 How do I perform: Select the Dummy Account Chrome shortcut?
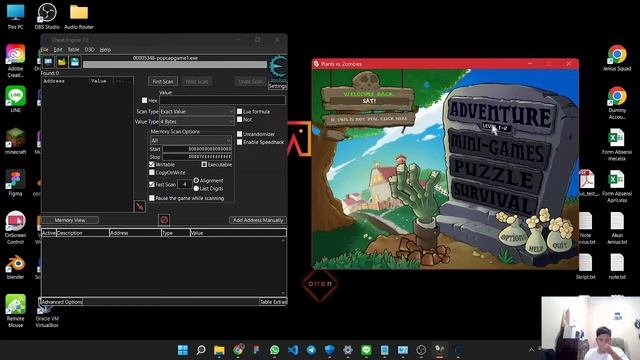coord(617,103)
